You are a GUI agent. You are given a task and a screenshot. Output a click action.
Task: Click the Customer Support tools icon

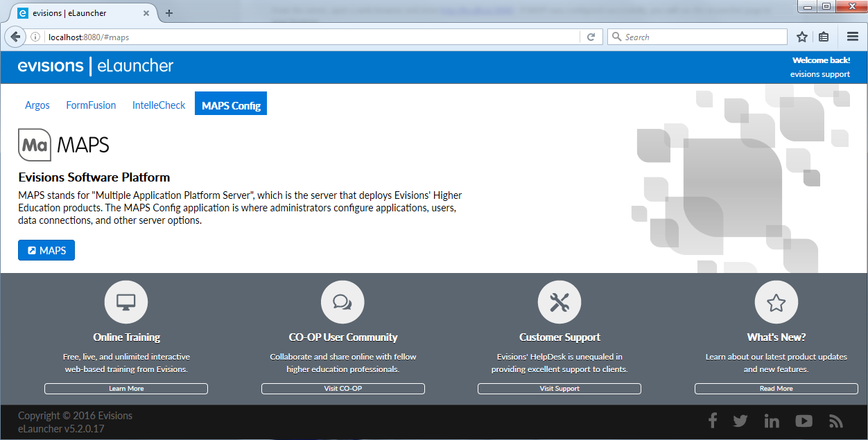pyautogui.click(x=559, y=302)
